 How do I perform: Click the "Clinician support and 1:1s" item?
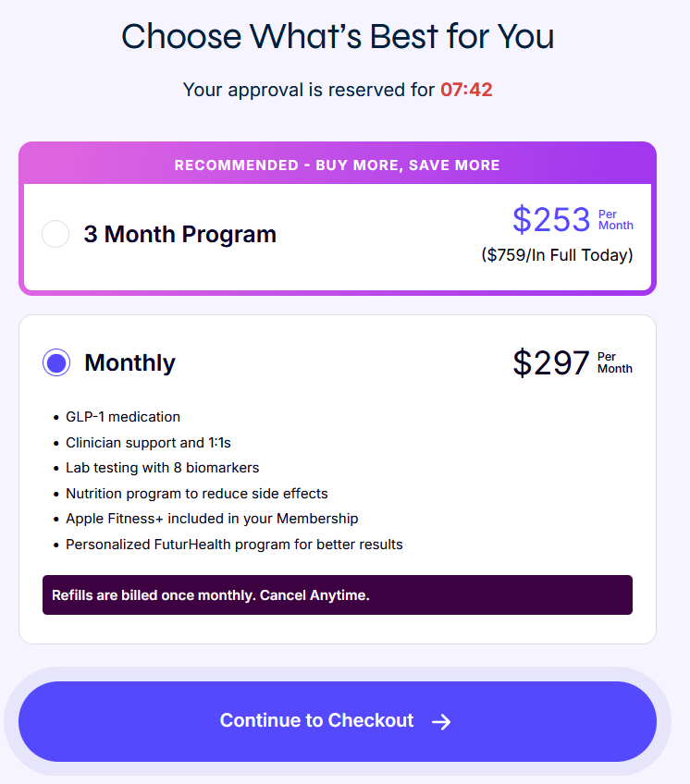tap(148, 443)
